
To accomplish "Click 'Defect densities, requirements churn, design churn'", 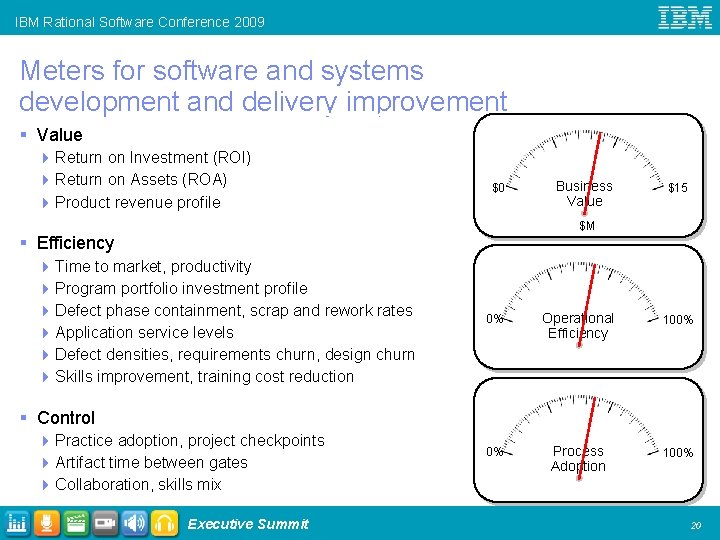I will tap(235, 354).
